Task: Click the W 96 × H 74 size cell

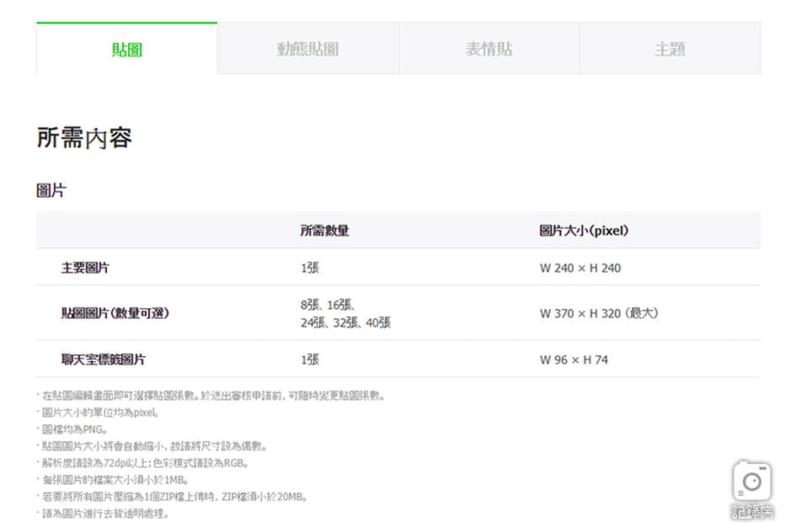Action: pyautogui.click(x=573, y=359)
